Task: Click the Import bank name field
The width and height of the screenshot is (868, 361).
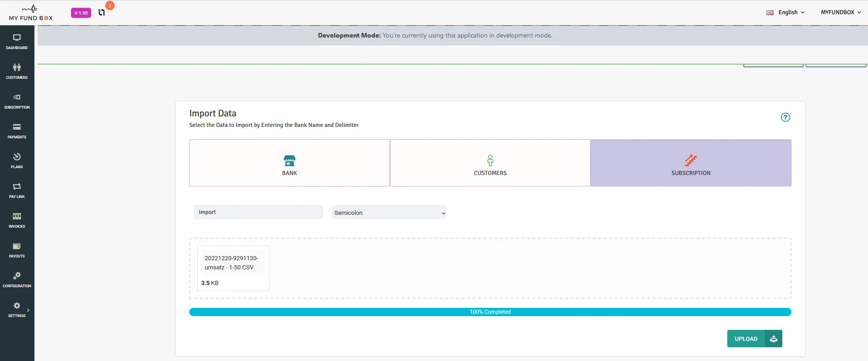Action: coord(258,212)
